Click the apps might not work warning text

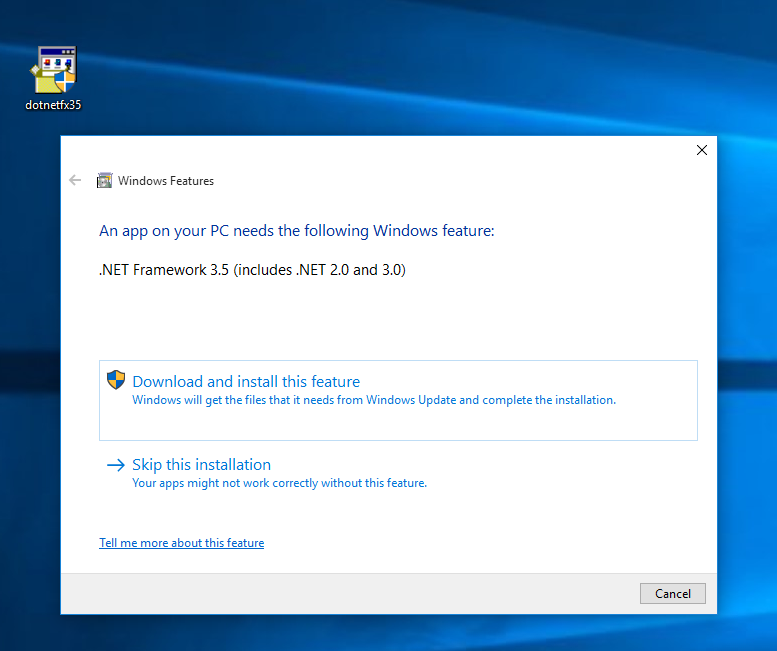click(x=279, y=483)
